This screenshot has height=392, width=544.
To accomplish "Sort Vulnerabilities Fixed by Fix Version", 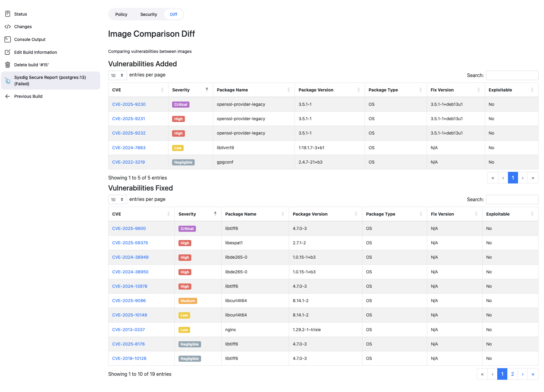I will [x=476, y=214].
